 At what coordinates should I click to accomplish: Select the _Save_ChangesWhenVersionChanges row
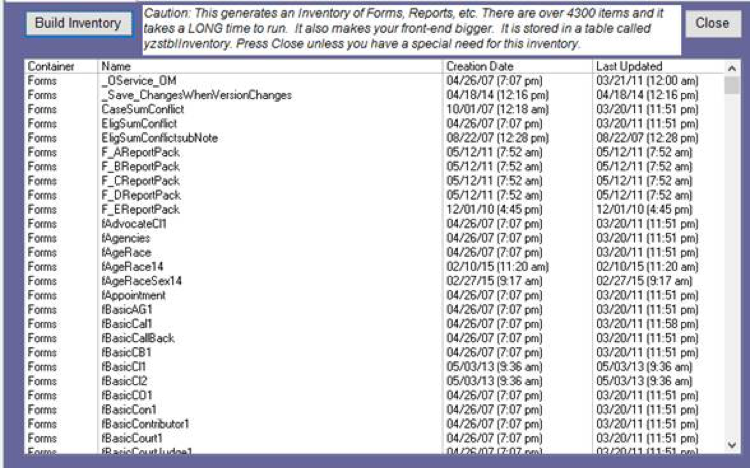[x=196, y=94]
